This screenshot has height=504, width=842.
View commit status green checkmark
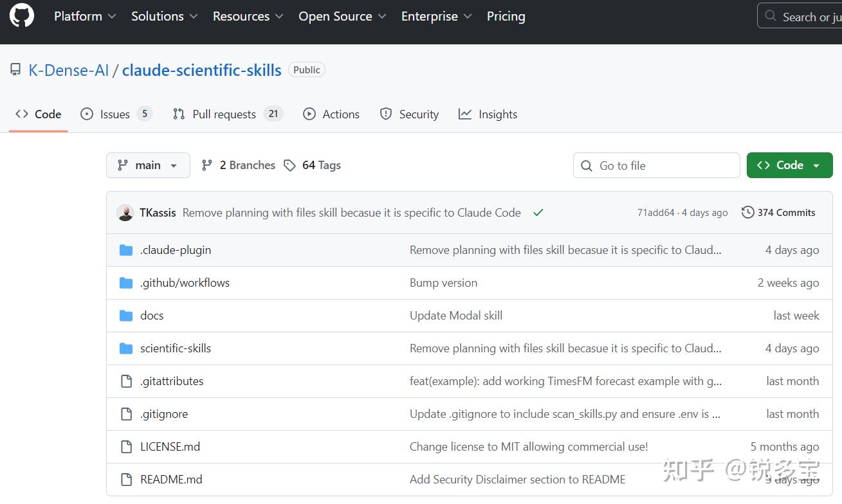[538, 213]
